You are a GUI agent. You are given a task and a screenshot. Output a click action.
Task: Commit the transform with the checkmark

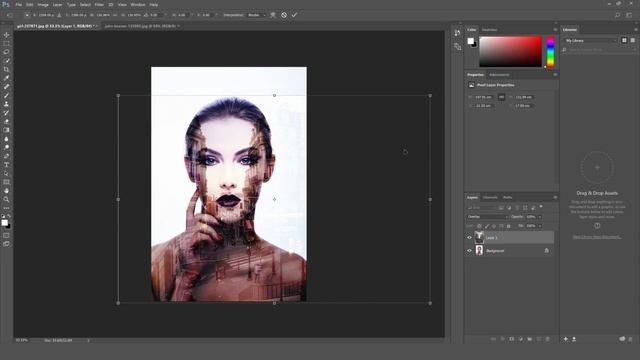pyautogui.click(x=294, y=15)
